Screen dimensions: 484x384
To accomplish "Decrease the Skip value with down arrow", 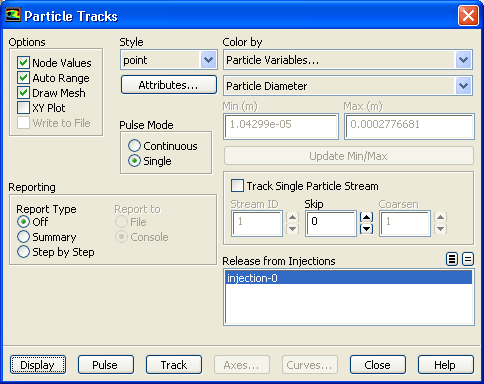I will pos(366,229).
